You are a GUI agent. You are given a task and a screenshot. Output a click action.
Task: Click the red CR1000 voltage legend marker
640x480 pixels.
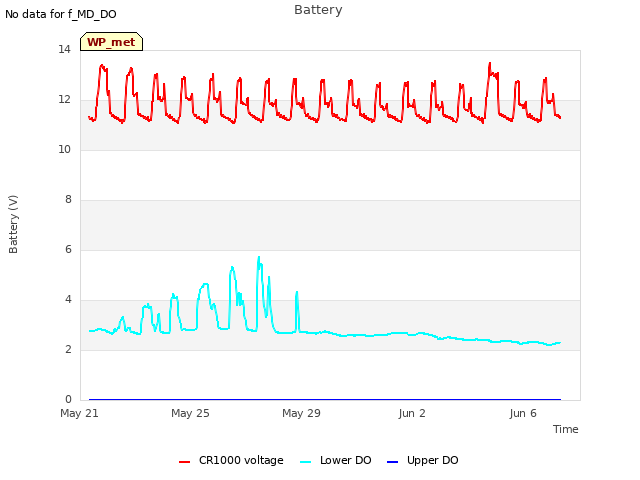click(184, 462)
